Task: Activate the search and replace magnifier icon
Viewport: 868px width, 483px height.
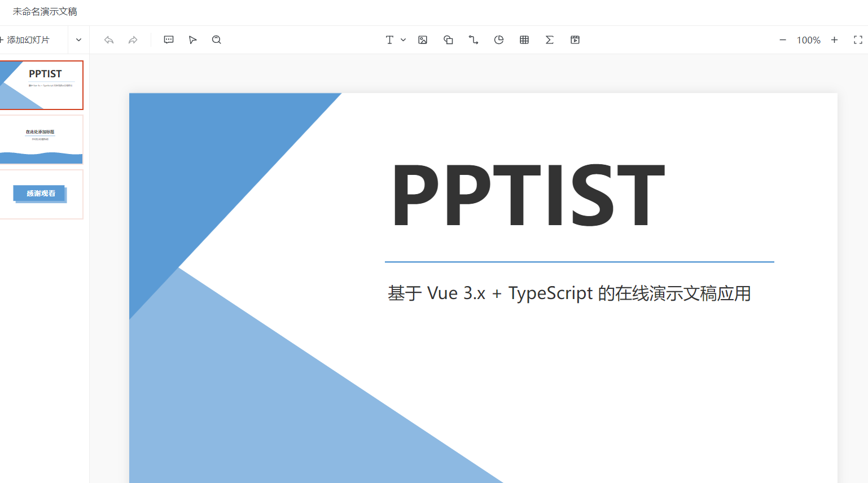Action: click(x=216, y=39)
